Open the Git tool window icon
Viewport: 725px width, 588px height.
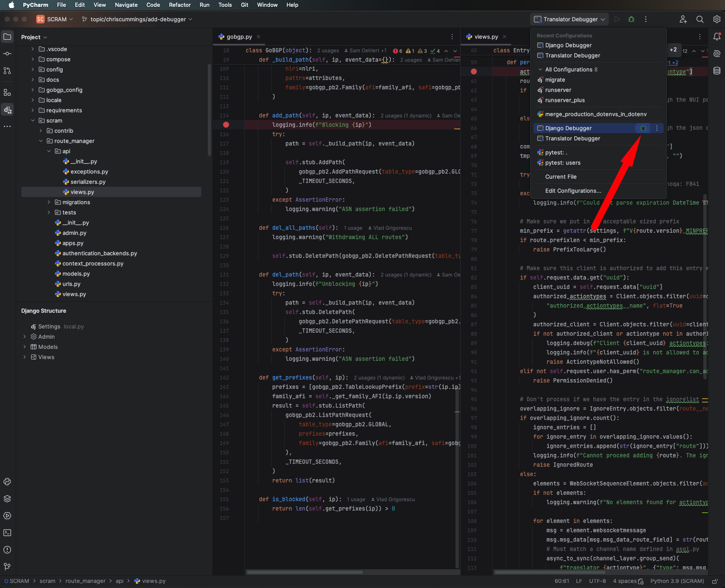click(8, 567)
